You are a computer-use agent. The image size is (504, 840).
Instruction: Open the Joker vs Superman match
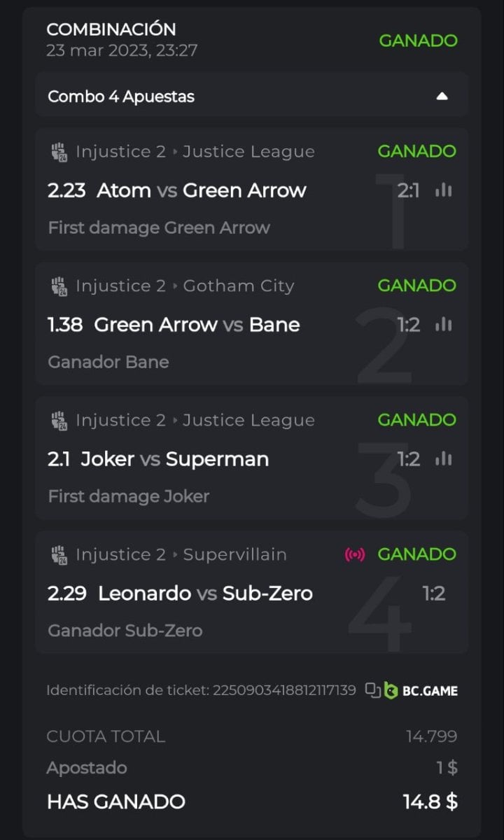click(175, 459)
